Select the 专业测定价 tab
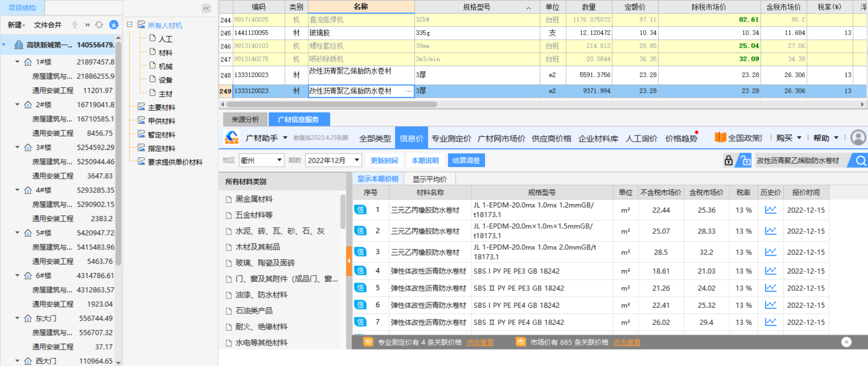 pyautogui.click(x=451, y=138)
